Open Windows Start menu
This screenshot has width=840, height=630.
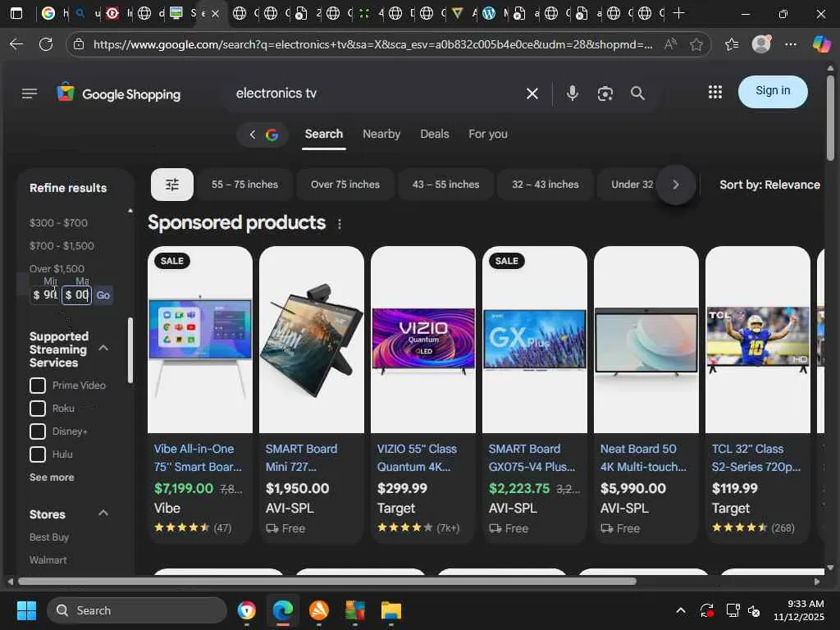pyautogui.click(x=26, y=610)
